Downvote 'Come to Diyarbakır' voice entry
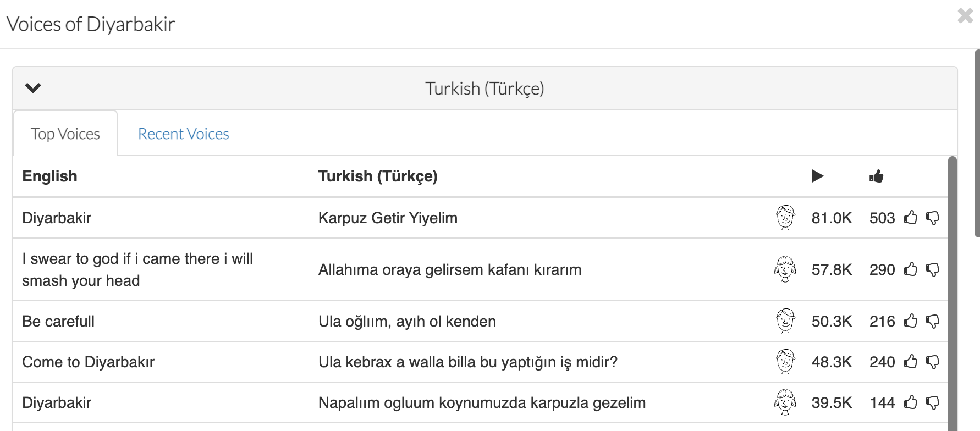Viewport: 980px width, 431px height. (x=933, y=362)
